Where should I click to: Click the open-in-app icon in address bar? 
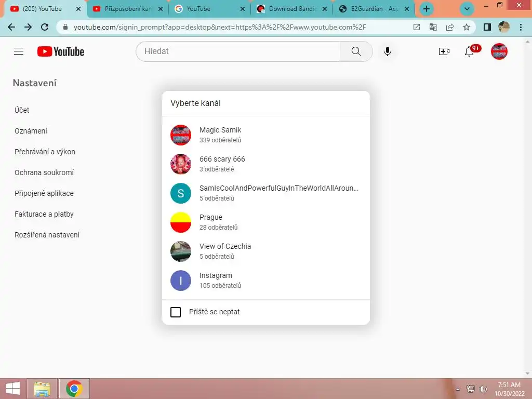pyautogui.click(x=416, y=27)
